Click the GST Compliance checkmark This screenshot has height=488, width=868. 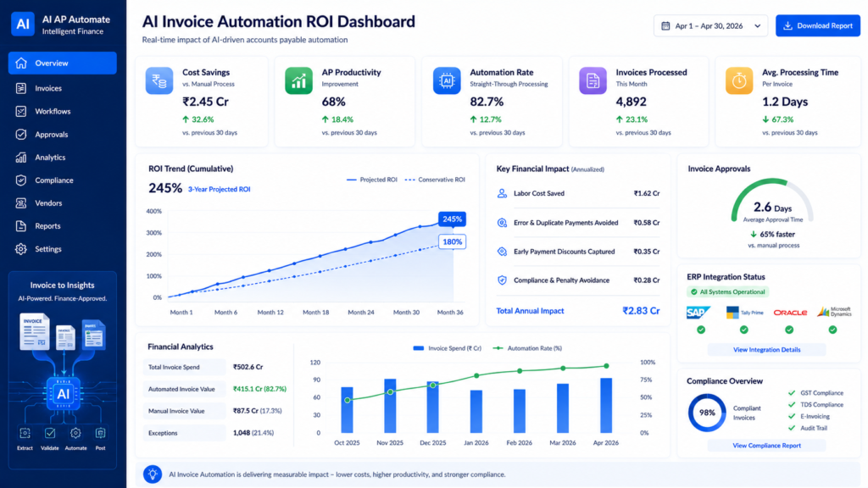point(792,393)
